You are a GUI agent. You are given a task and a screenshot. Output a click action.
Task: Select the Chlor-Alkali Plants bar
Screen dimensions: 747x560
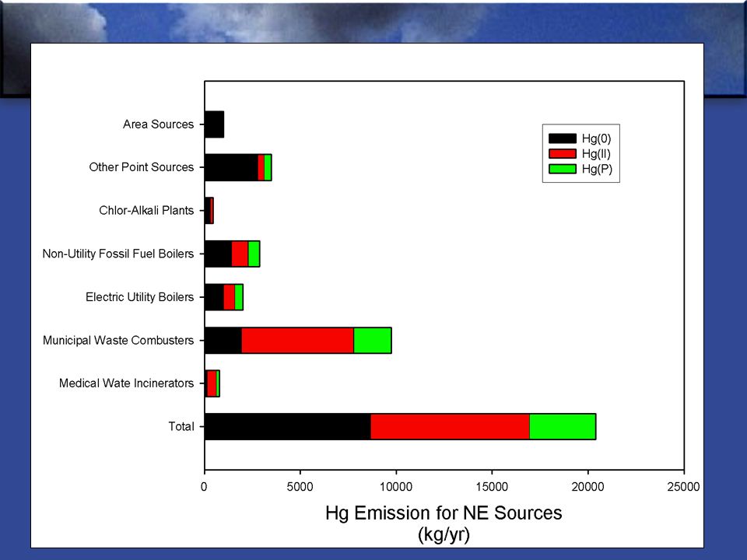coord(209,211)
